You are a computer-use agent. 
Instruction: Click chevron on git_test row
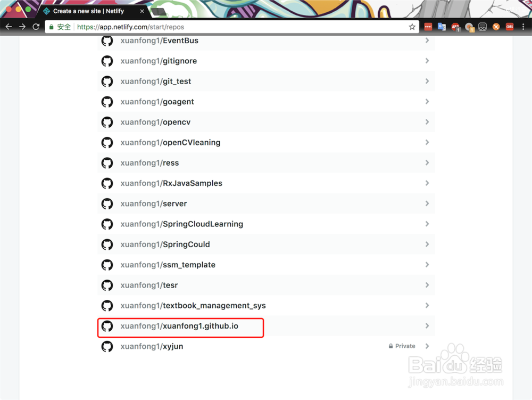[427, 81]
